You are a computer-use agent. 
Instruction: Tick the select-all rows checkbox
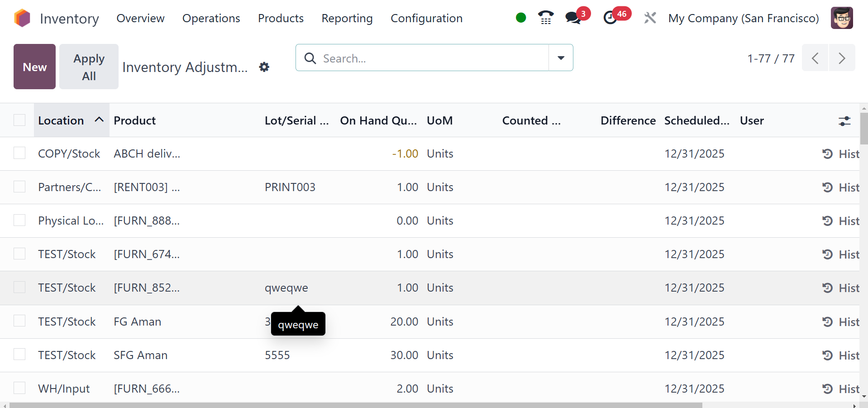(x=19, y=120)
